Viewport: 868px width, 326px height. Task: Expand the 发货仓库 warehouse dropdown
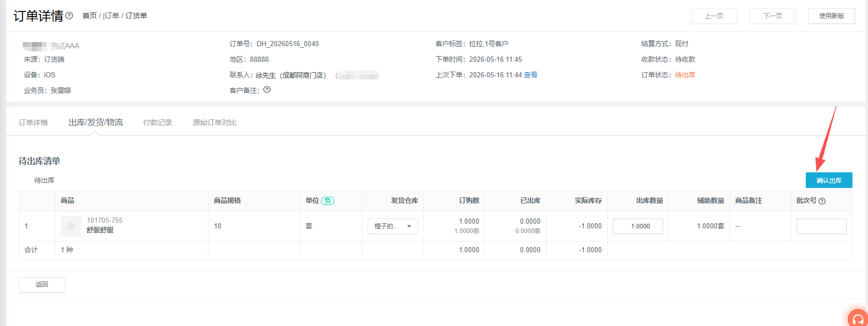393,226
